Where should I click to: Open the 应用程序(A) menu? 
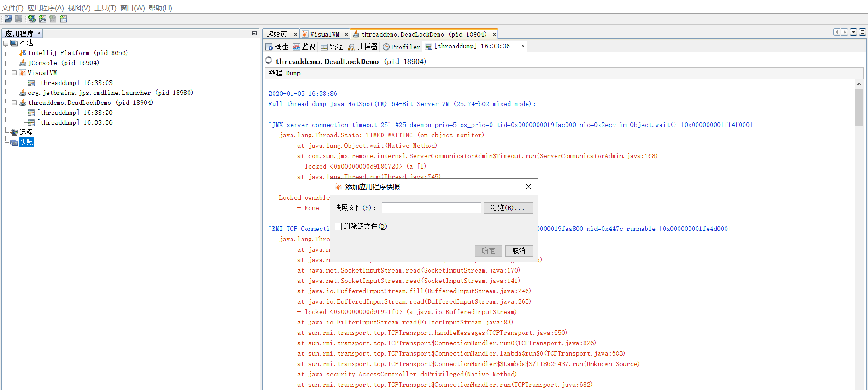46,8
